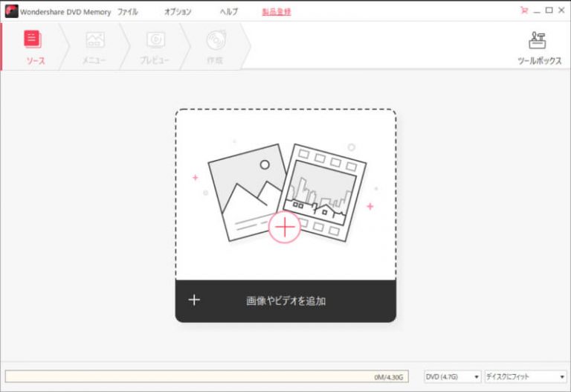Click the pink circular plus icon
Image resolution: width=571 pixels, height=392 pixels.
click(x=284, y=227)
